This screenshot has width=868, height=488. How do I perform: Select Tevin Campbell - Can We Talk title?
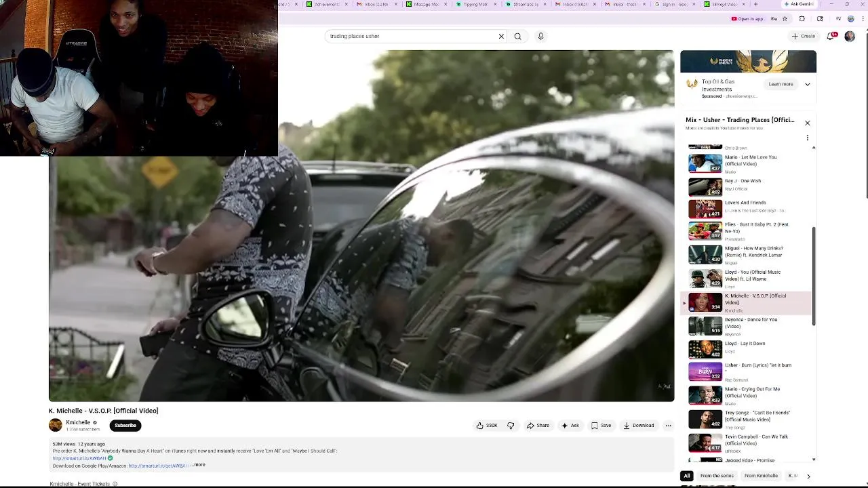point(756,440)
